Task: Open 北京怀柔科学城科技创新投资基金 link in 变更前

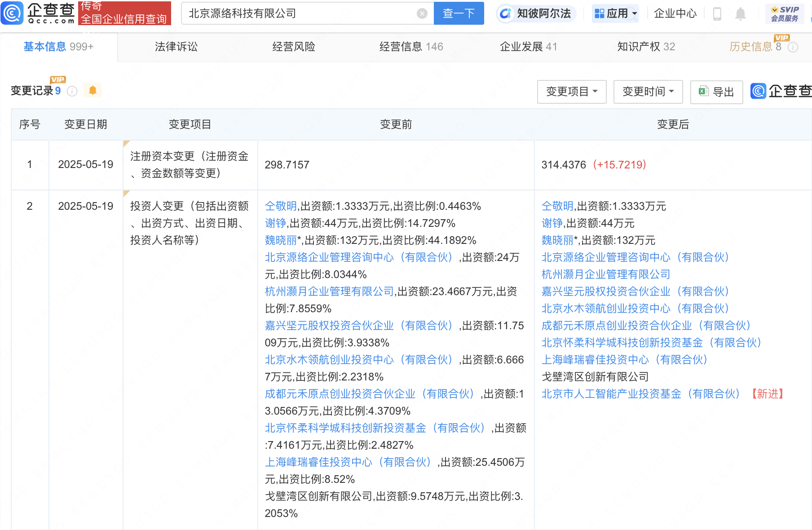Action: click(377, 428)
